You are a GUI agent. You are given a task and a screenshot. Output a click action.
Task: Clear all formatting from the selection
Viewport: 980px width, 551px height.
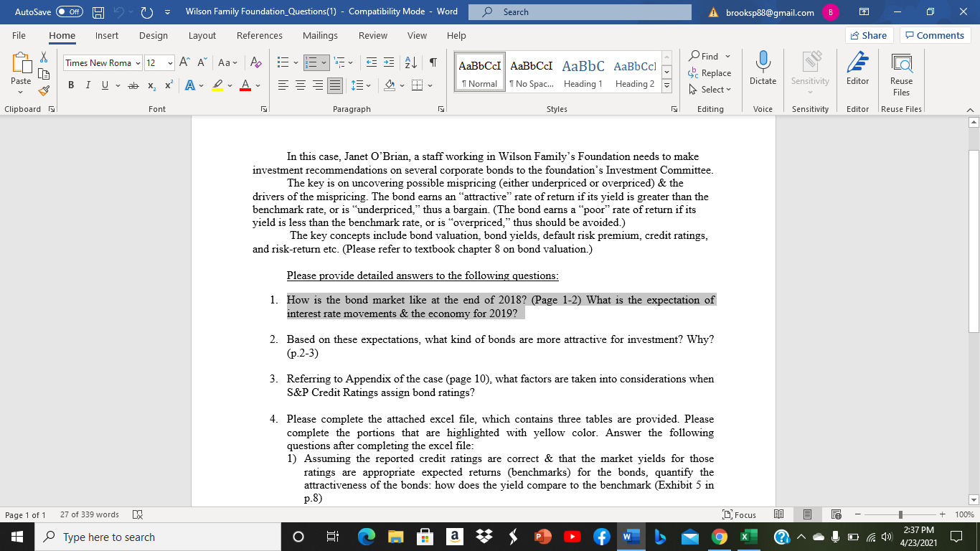tap(256, 63)
